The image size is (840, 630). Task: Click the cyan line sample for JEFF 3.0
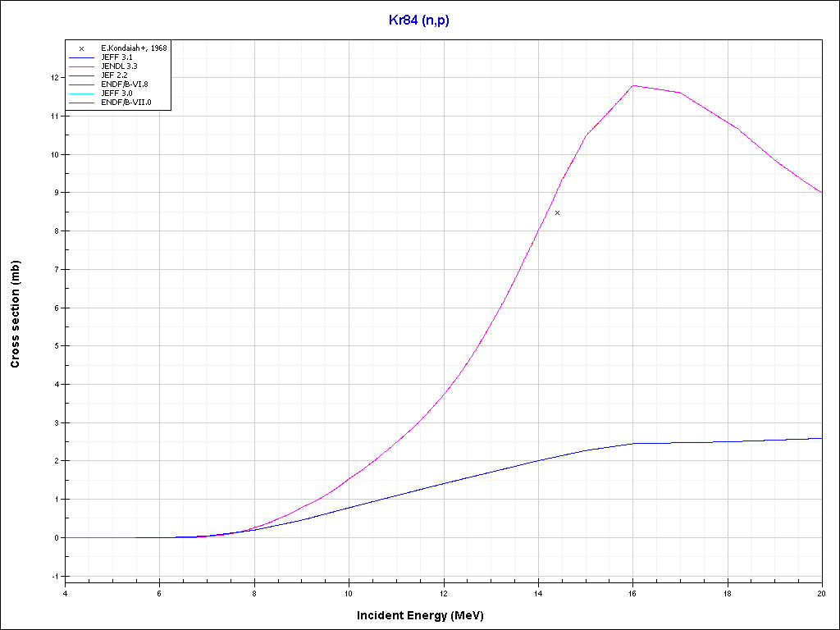coord(81,94)
